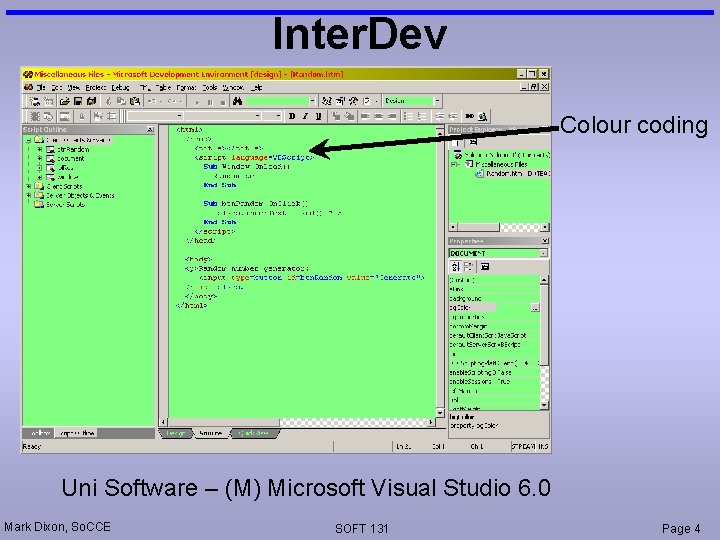Click the End stop square icon
The image size is (720, 540).
click(x=223, y=102)
